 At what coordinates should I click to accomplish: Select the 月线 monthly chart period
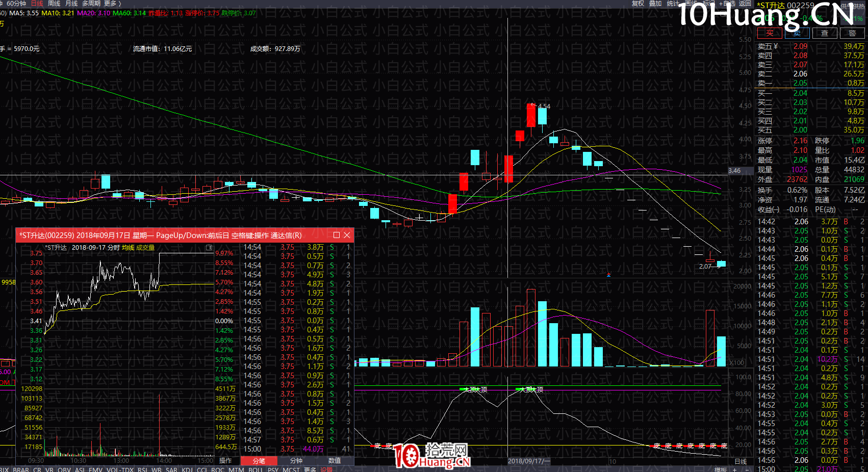pos(71,4)
